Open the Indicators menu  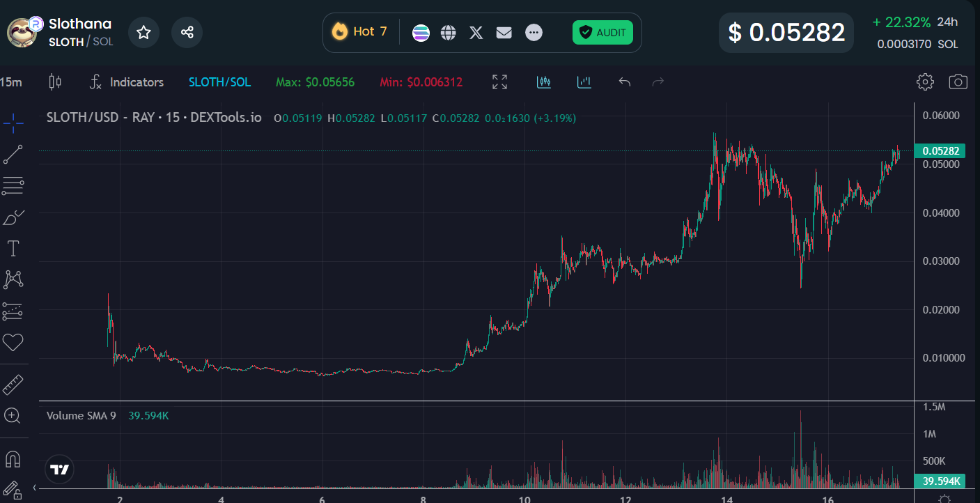coord(127,82)
